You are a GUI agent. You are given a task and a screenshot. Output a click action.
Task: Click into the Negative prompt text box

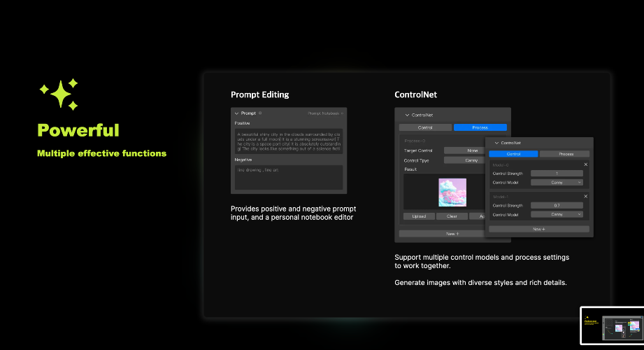[x=289, y=177]
